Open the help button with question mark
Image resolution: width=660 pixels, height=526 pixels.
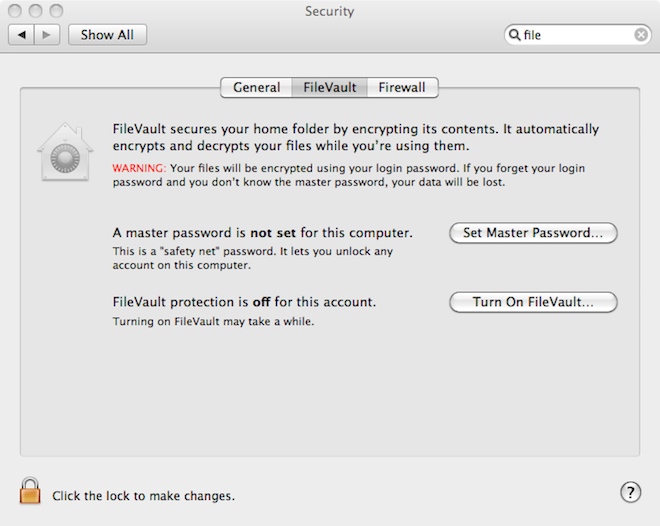point(630,492)
